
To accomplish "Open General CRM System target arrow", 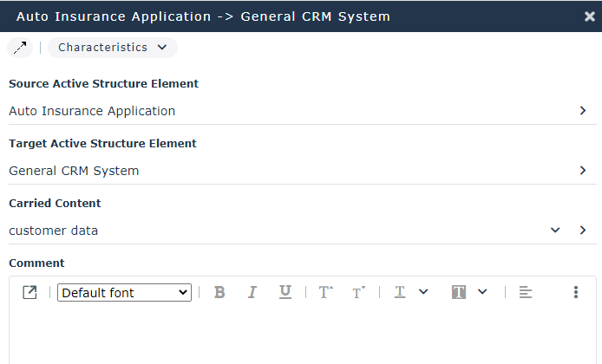I will click(x=583, y=171).
